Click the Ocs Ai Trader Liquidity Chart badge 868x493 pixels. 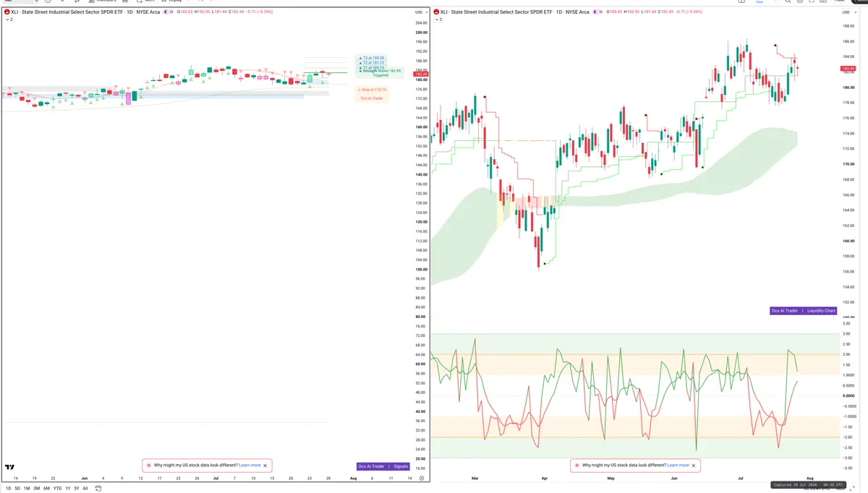tap(803, 311)
